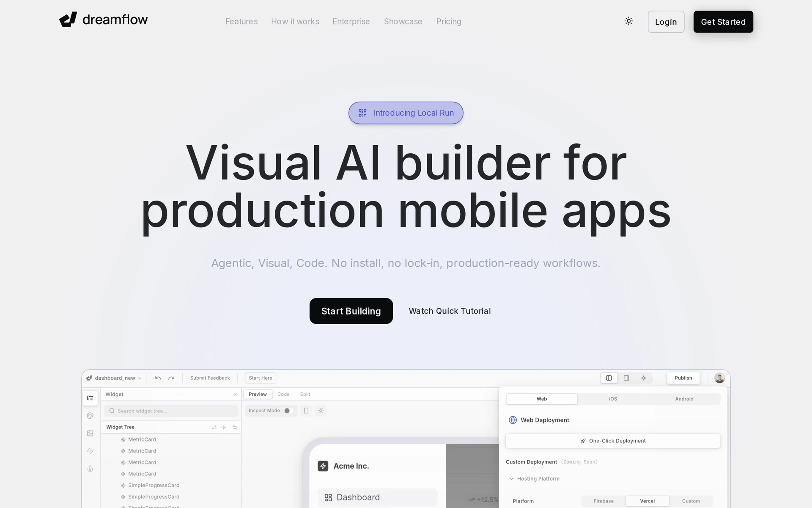Open the theme palette sidebar icon
This screenshot has width=812, height=508.
point(90,416)
